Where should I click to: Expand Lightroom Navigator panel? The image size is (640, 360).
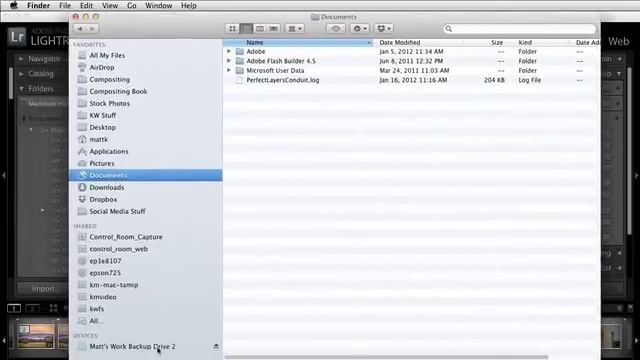coord(21,59)
